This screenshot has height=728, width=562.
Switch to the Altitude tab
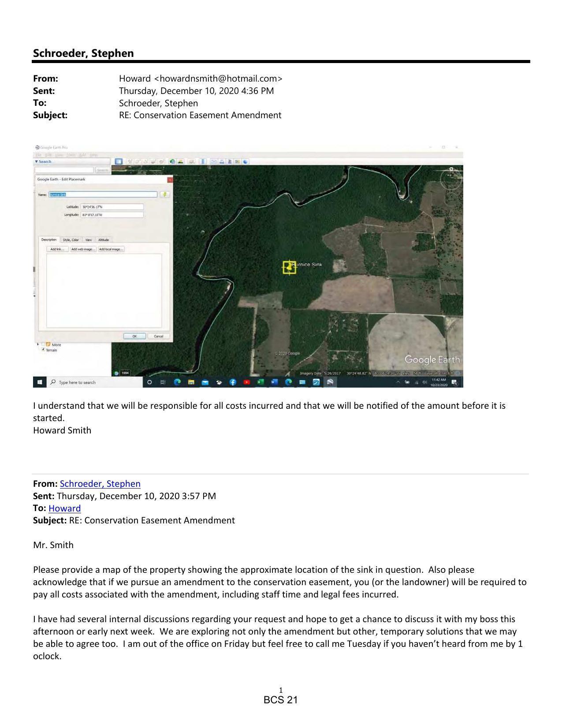click(104, 239)
